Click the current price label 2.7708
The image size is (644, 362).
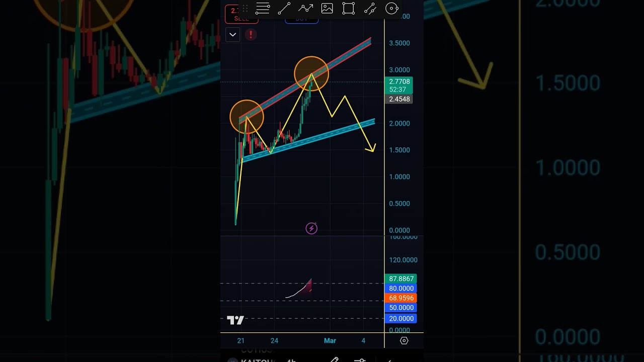[x=399, y=81]
